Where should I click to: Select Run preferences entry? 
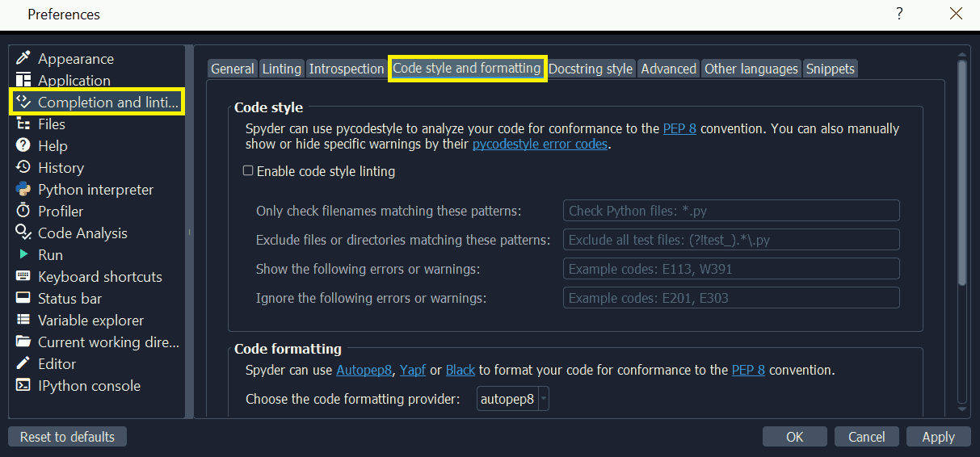coord(97,254)
